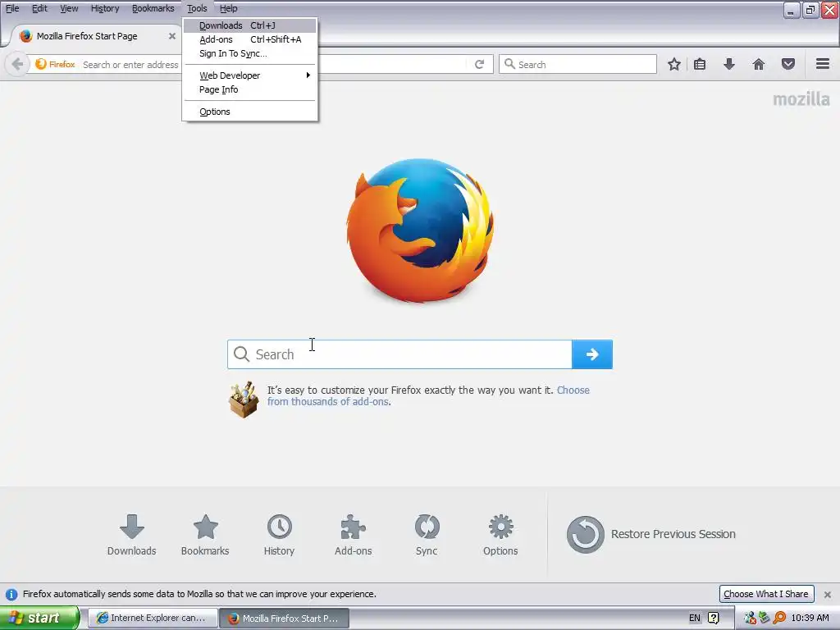Dismiss the data sharing notification bar
Image resolution: width=840 pixels, height=630 pixels.
click(x=827, y=594)
